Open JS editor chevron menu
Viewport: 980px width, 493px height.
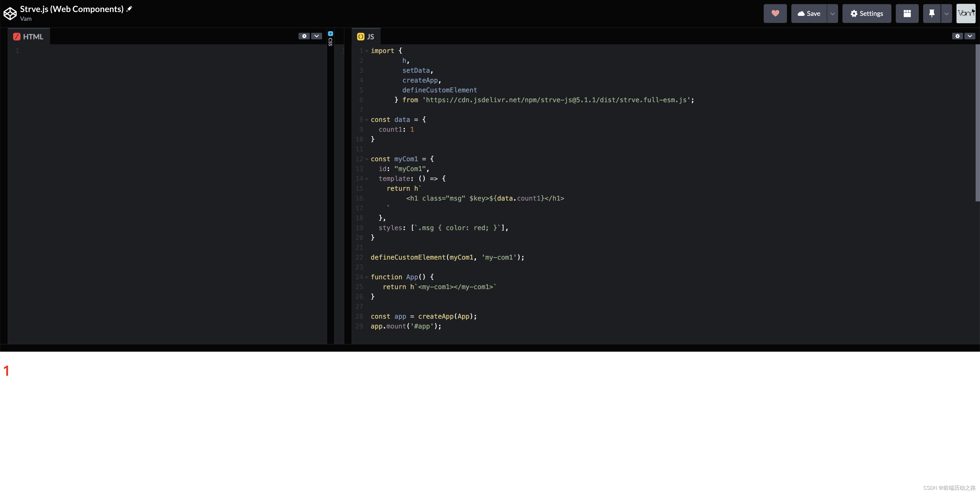[970, 36]
